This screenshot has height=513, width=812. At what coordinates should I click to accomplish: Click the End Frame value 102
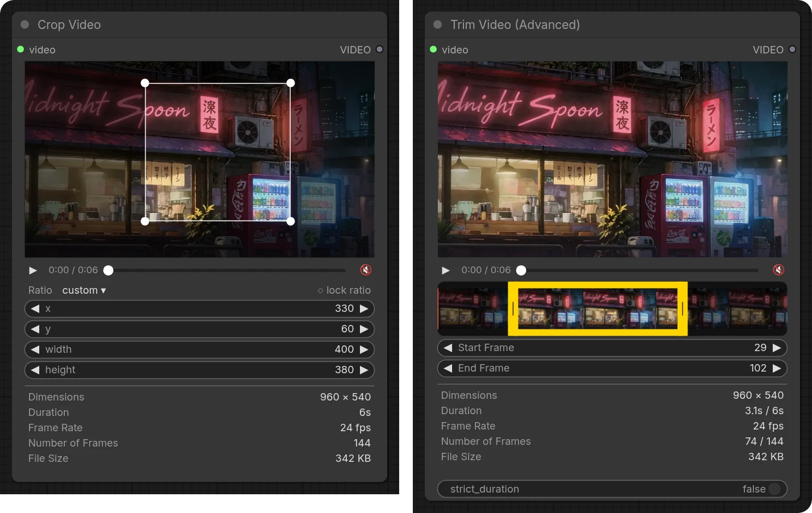758,368
